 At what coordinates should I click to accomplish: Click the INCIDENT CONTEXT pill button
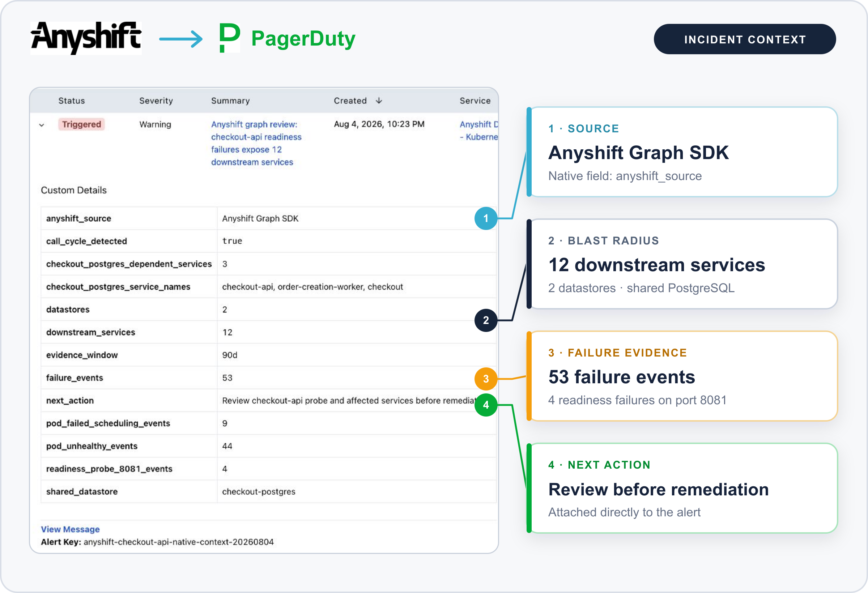pos(744,39)
